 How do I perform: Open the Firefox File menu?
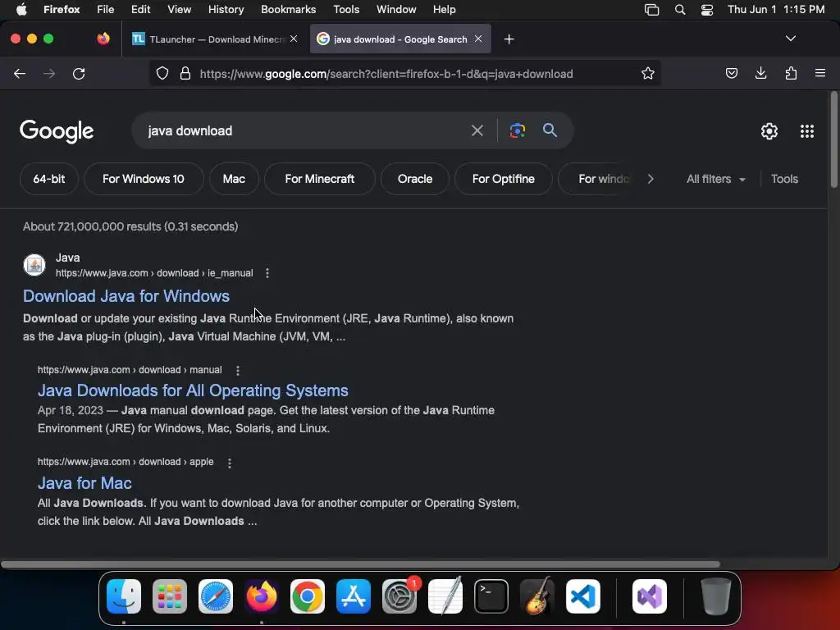106,10
